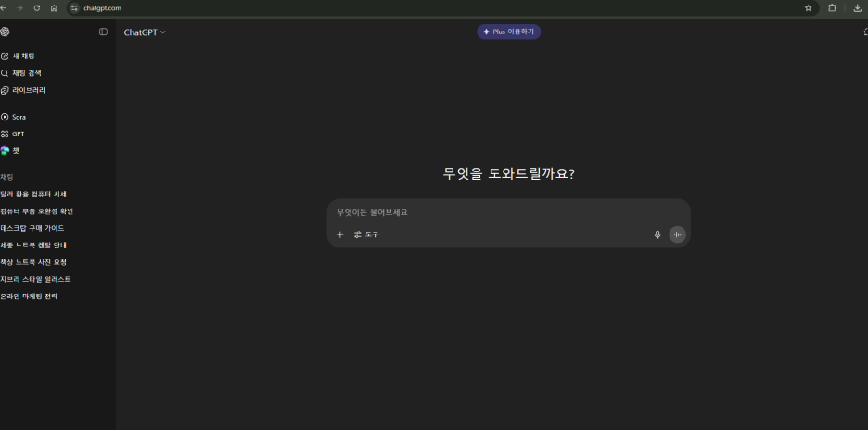Click the 채팅 section header
868x430 pixels.
point(6,177)
